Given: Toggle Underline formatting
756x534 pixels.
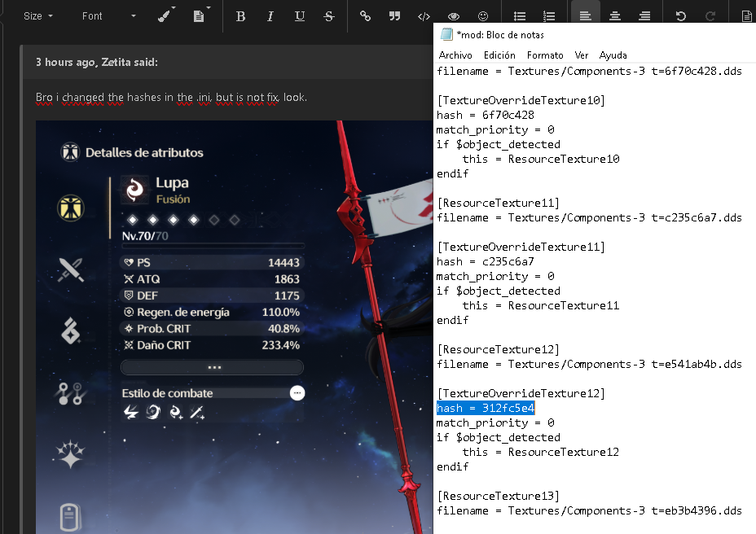Looking at the screenshot, I should (300, 16).
